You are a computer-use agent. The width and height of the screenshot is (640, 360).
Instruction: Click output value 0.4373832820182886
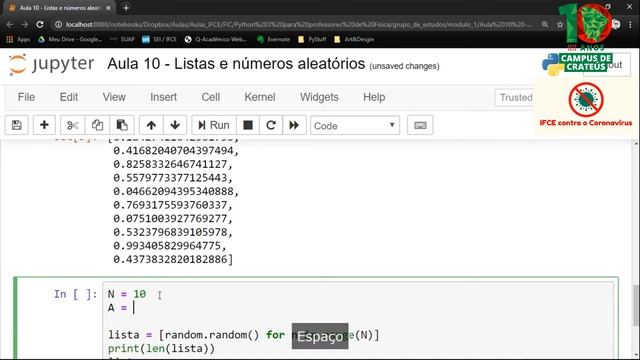tap(173, 259)
